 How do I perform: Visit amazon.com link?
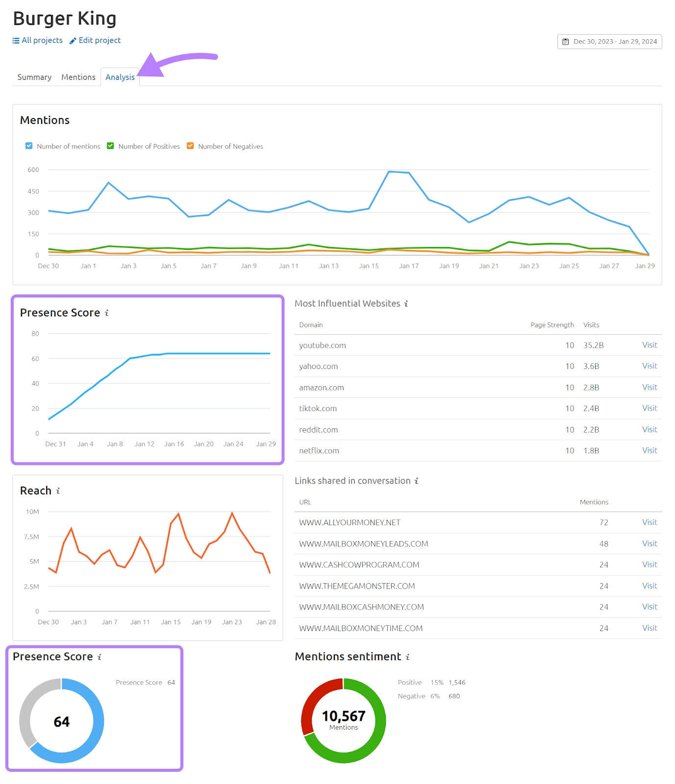pos(650,387)
